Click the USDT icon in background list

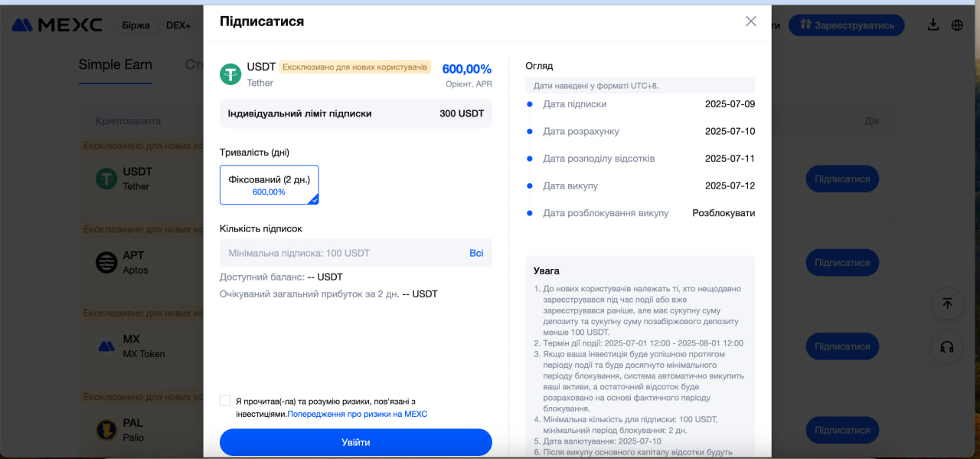(106, 179)
